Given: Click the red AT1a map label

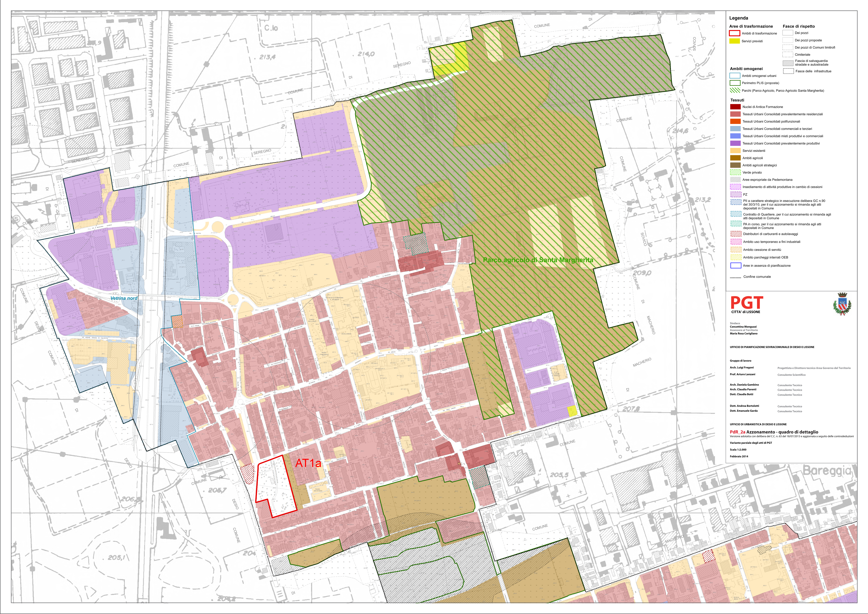Looking at the screenshot, I should tap(308, 463).
